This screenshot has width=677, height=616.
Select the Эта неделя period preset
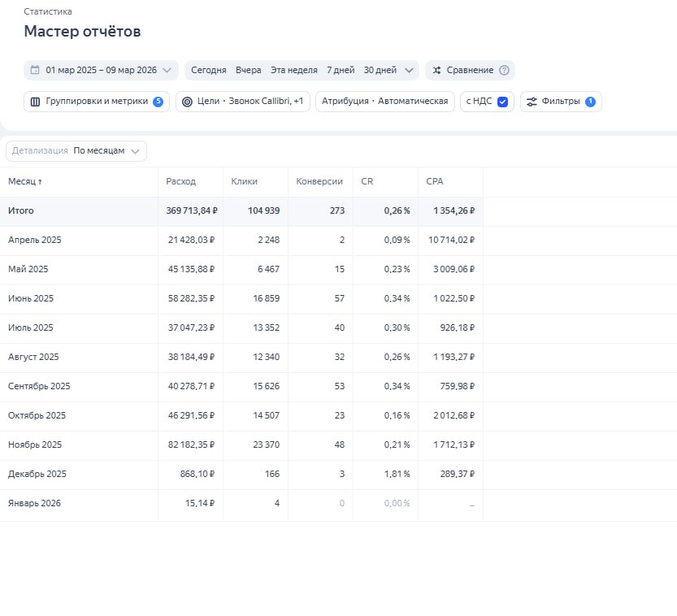pos(293,71)
